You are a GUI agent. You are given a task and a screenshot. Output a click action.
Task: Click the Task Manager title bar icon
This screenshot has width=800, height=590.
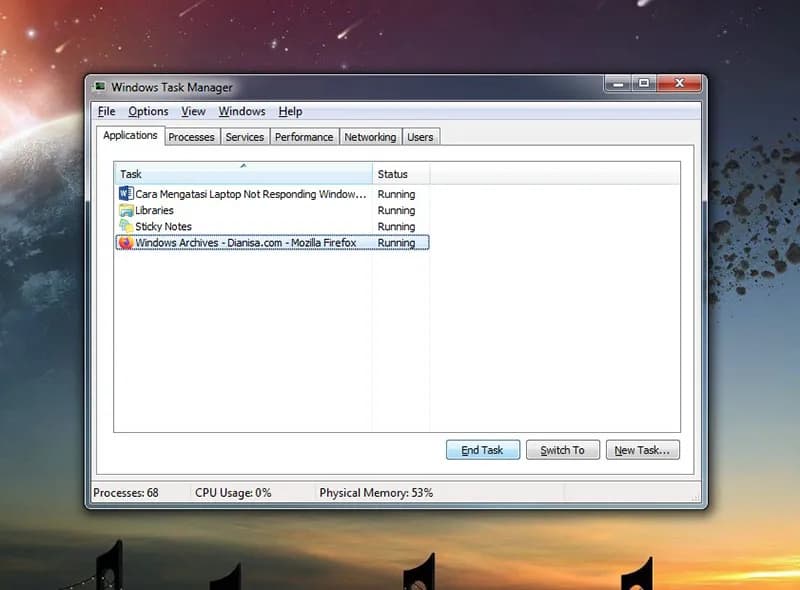(x=99, y=87)
